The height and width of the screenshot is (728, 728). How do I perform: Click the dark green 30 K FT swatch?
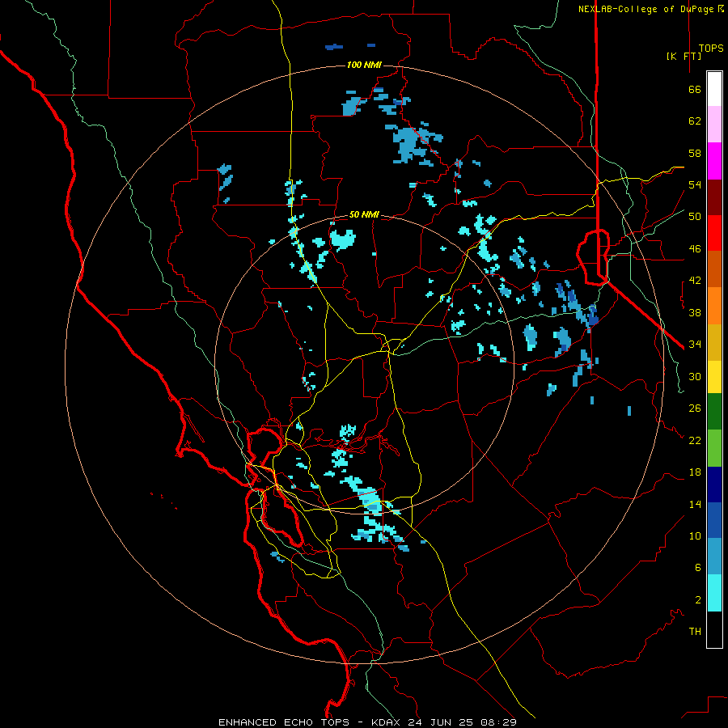[714, 412]
